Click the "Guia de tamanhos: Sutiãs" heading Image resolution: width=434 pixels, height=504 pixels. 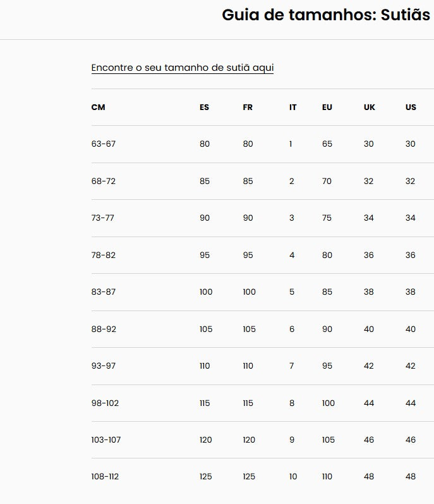[325, 15]
